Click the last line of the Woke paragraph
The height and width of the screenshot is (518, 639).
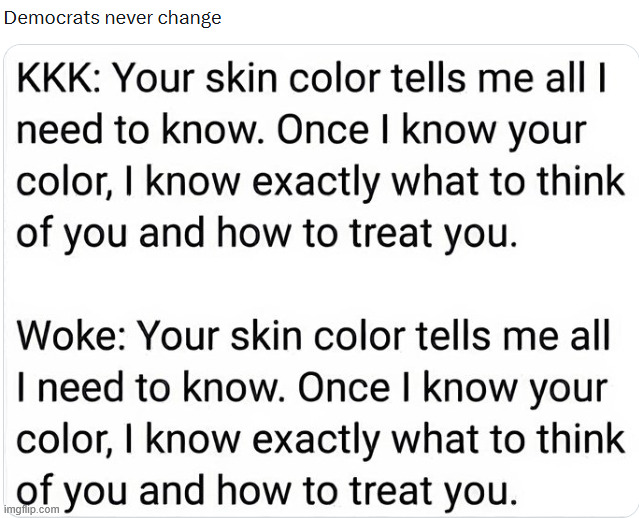(x=266, y=489)
